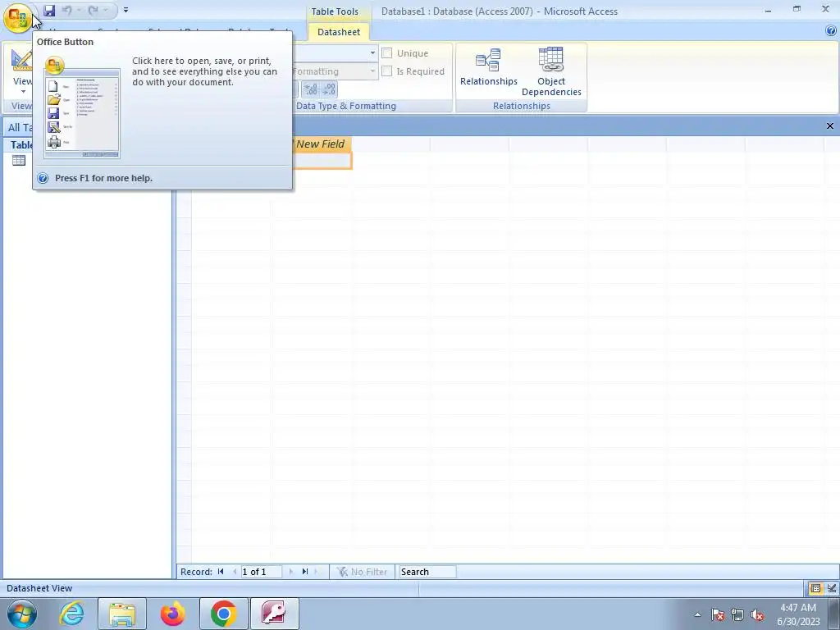Click the current record number box

261,572
